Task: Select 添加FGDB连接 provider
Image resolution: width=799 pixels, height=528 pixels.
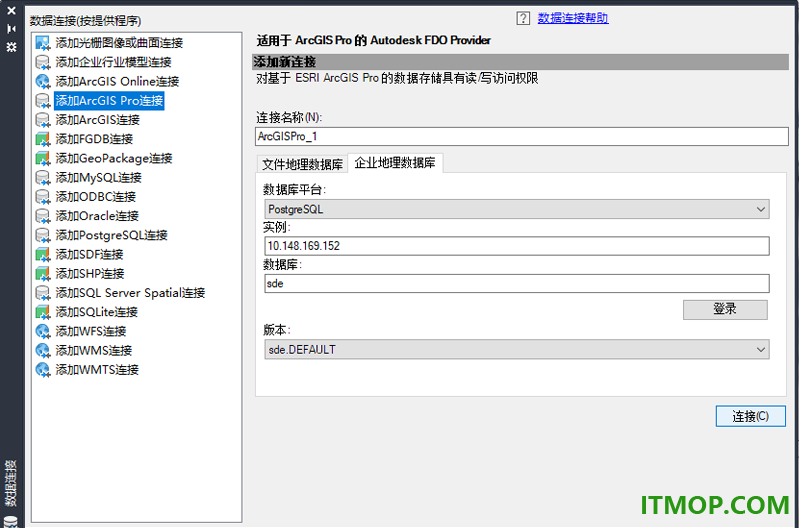Action: click(x=94, y=139)
